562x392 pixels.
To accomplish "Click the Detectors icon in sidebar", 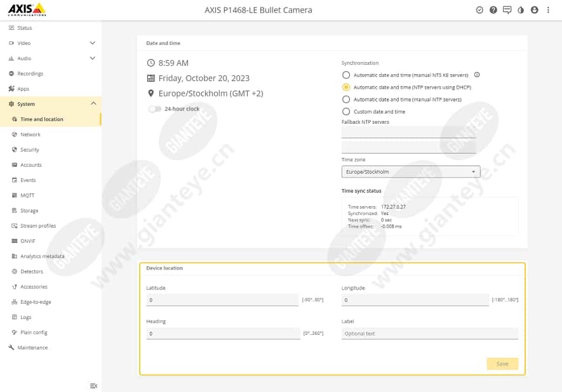I will (15, 271).
